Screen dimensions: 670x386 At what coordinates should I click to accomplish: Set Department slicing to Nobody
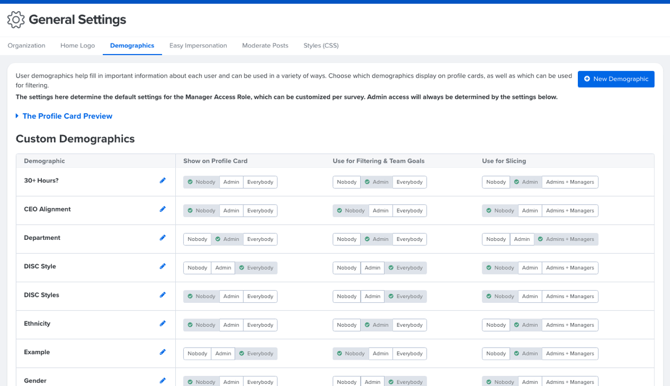coord(496,239)
